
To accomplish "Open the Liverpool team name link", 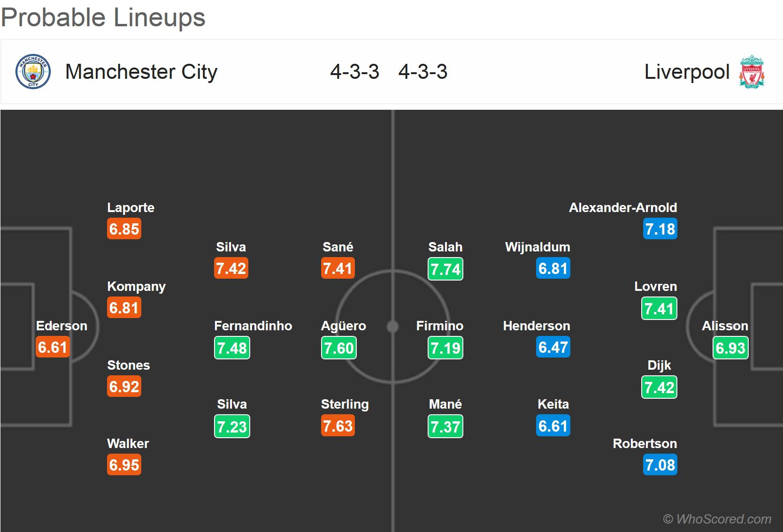I will tap(687, 72).
